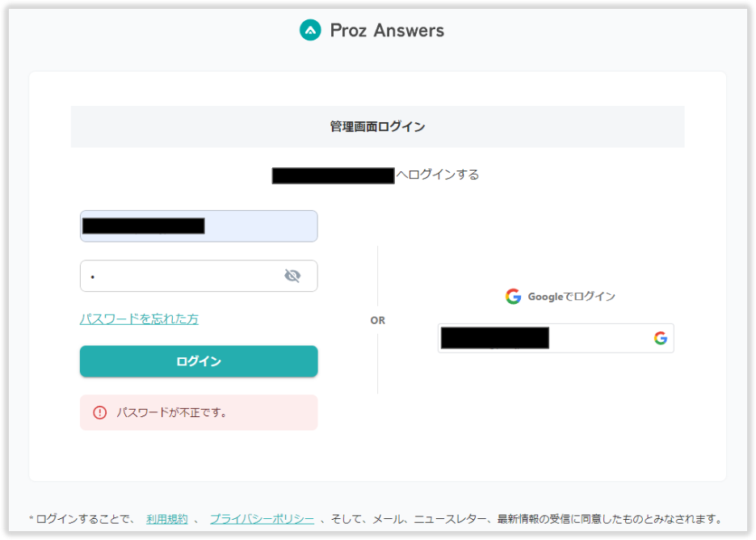This screenshot has height=540, width=756.
Task: Open the パスワードを忘れた方 link
Action: point(139,319)
